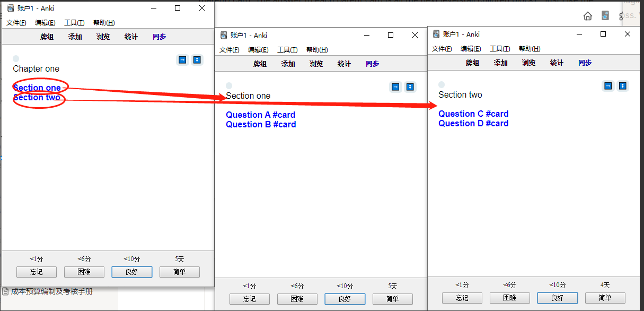Click the extension icon beside home icon
Image resolution: width=644 pixels, height=311 pixels.
click(605, 16)
